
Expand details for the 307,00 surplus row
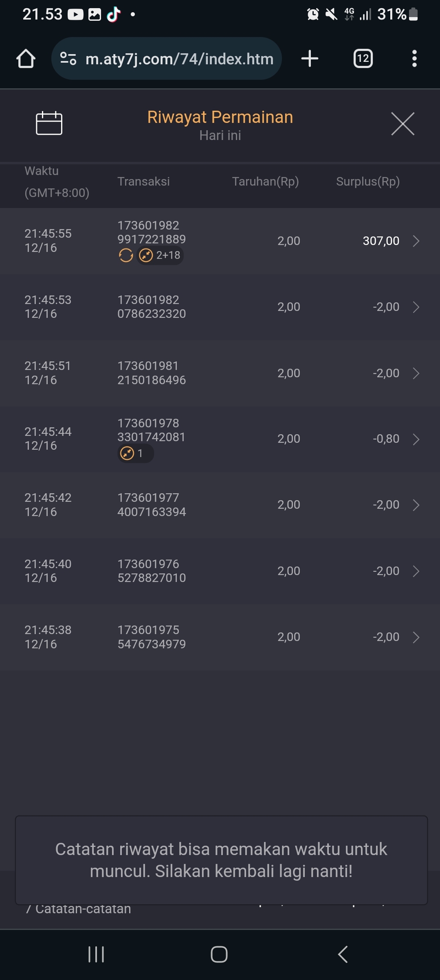(x=416, y=241)
